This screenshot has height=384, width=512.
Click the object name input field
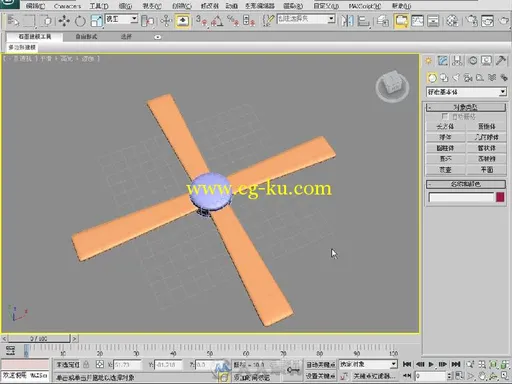(x=461, y=197)
